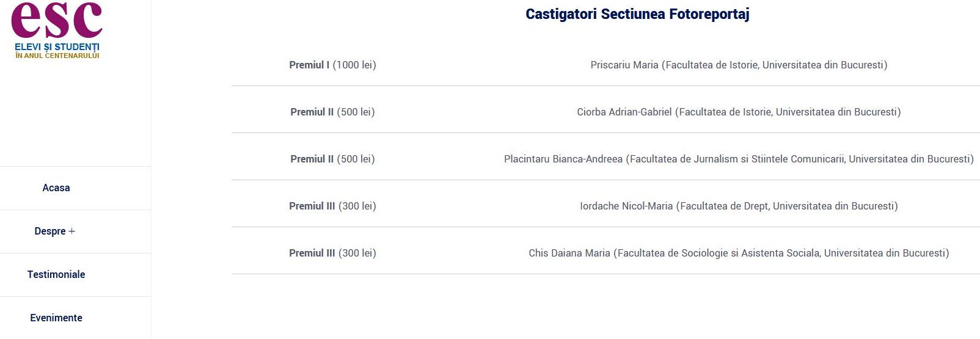Expand the Despre submenu plus sign
This screenshot has height=339, width=980.
click(x=72, y=231)
